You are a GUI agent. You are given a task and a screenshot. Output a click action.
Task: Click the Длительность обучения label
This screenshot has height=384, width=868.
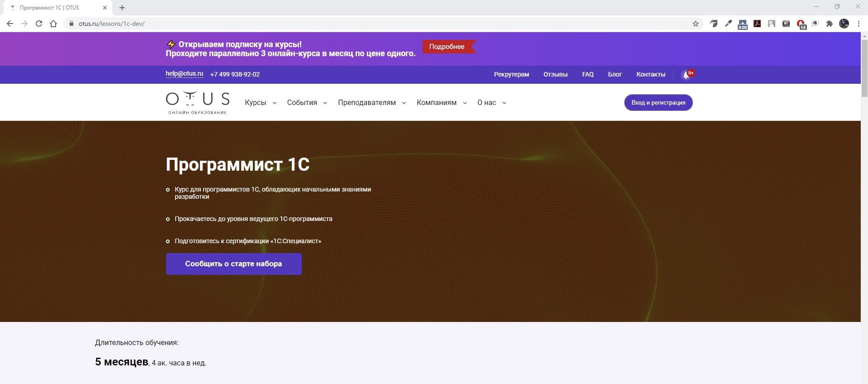(x=137, y=343)
